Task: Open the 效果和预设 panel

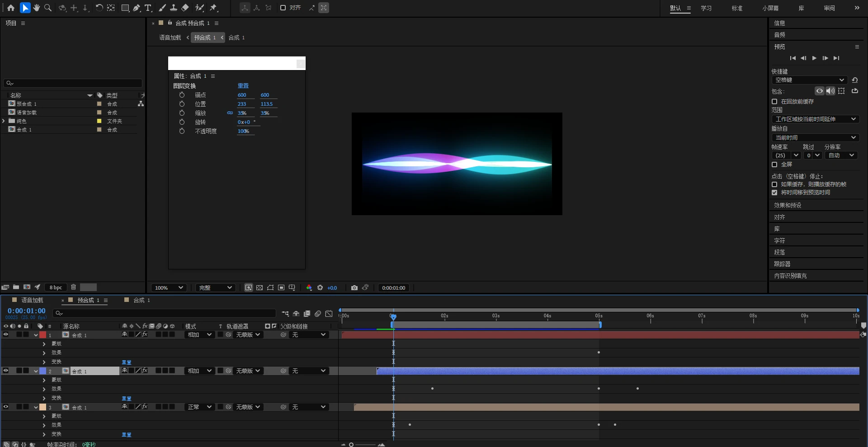Action: pos(788,205)
